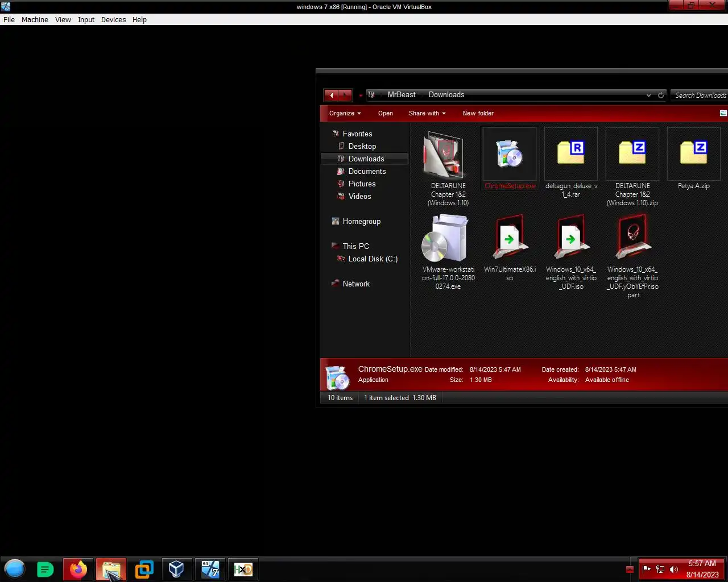Screen dimensions: 728x582
Task: Click the 64-bit Windows 7 tool taskbar icon
Action: 210,569
